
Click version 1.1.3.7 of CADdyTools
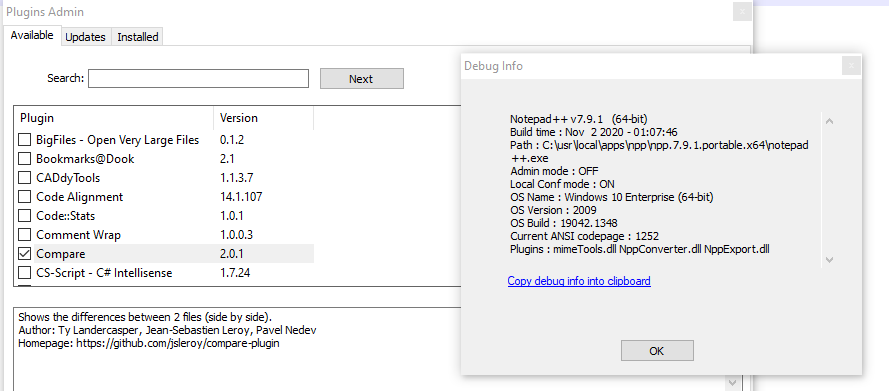[x=237, y=178]
